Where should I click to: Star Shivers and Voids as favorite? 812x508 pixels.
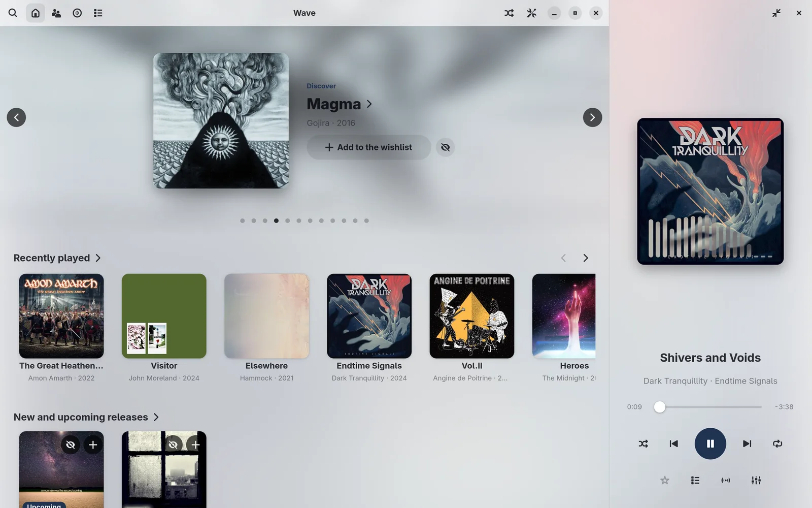pyautogui.click(x=665, y=480)
